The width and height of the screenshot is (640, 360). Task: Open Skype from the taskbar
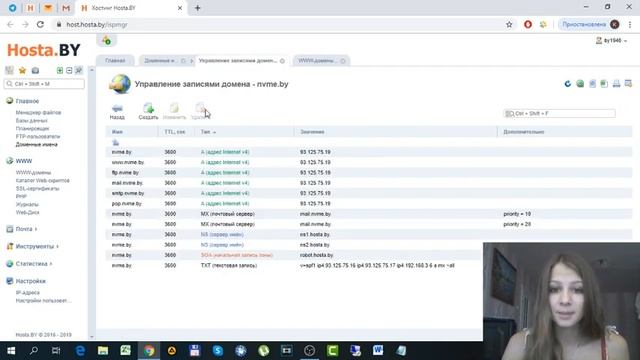pyautogui.click(x=218, y=351)
